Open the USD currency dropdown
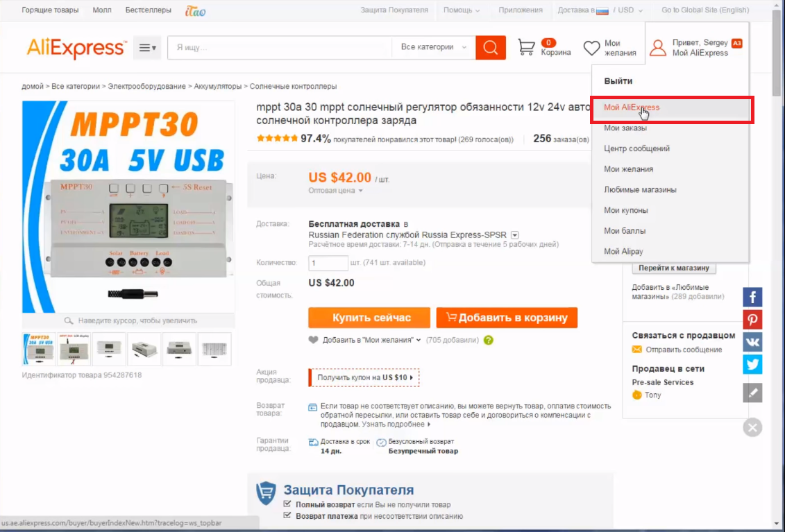This screenshot has width=785, height=532. pyautogui.click(x=630, y=10)
